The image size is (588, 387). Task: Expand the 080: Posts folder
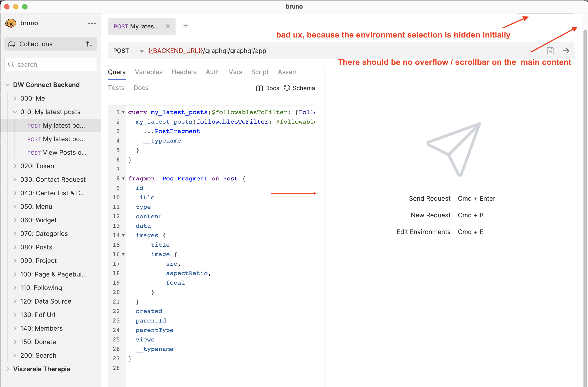point(15,247)
